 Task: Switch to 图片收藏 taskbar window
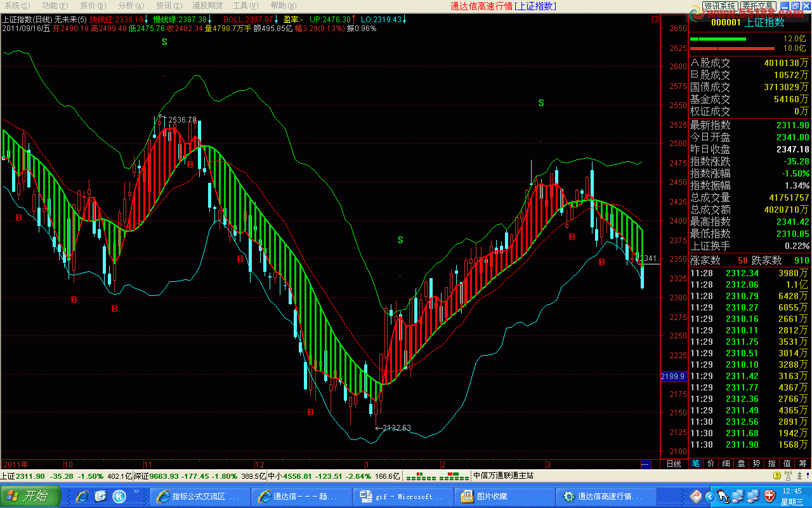(x=504, y=497)
